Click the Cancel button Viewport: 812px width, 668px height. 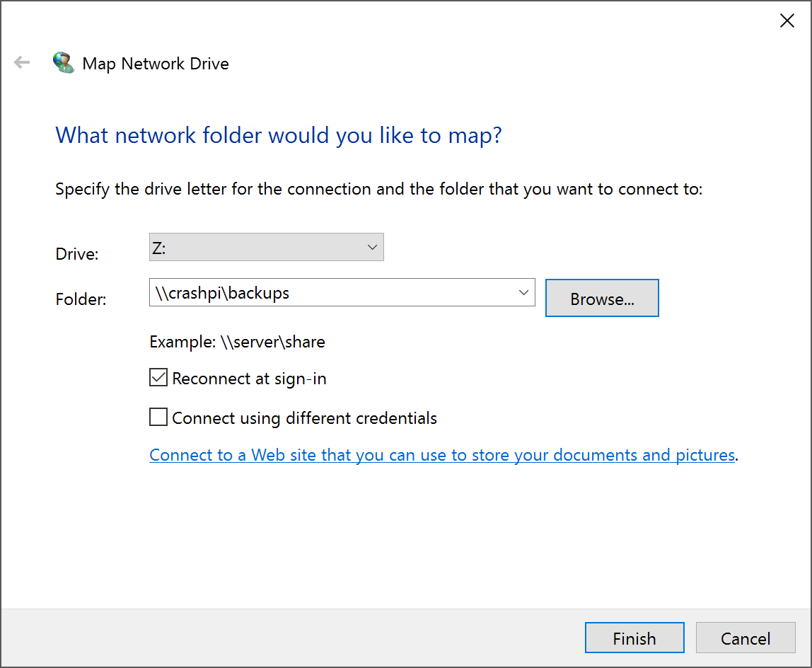pos(746,638)
